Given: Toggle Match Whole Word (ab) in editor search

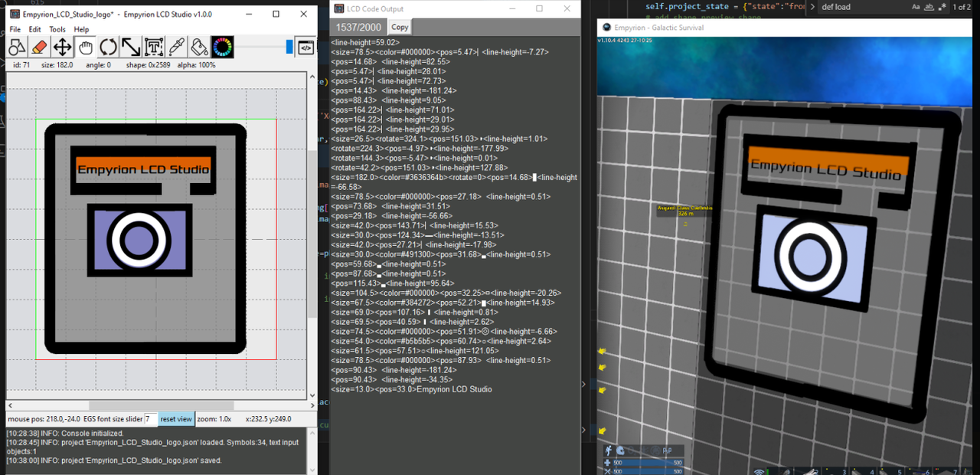Looking at the screenshot, I should 929,7.
